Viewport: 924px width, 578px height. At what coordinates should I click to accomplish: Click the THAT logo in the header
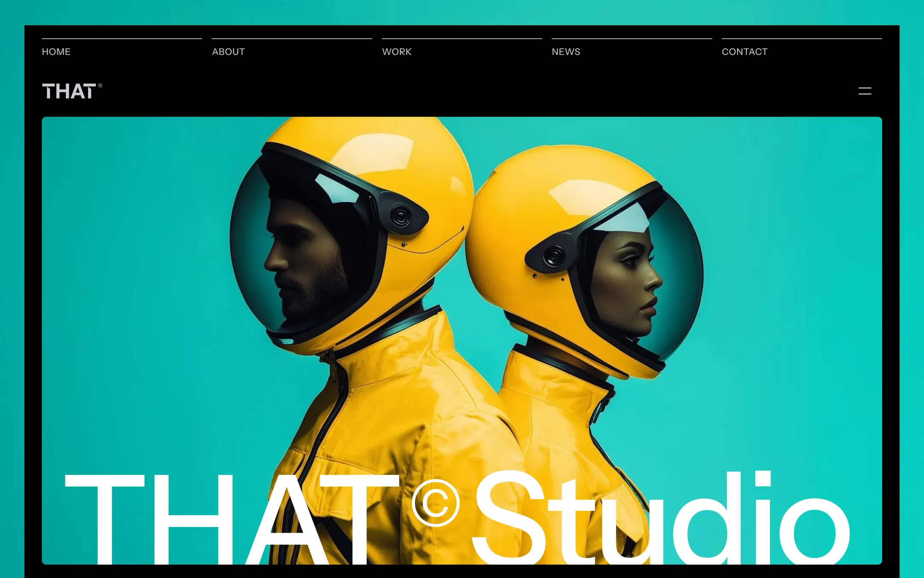pos(72,91)
